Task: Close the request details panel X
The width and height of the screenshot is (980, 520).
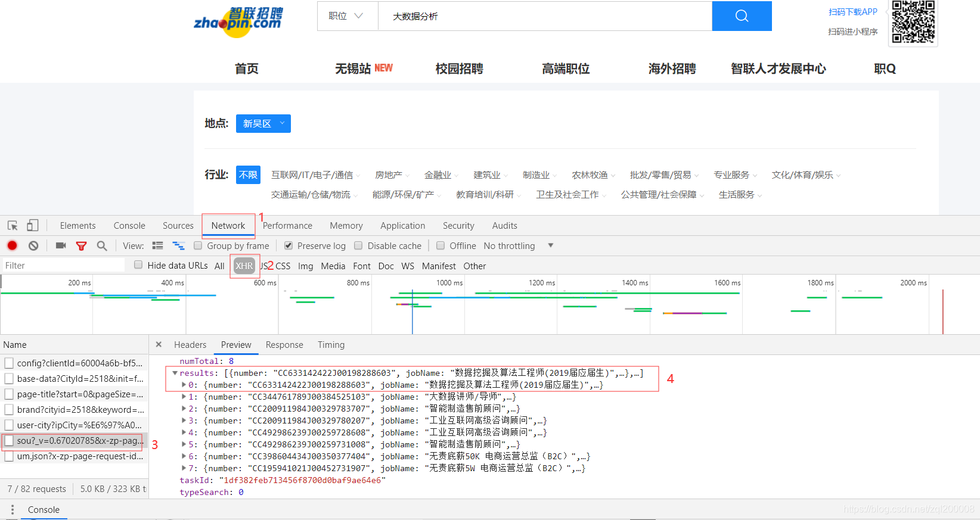Action: (159, 344)
